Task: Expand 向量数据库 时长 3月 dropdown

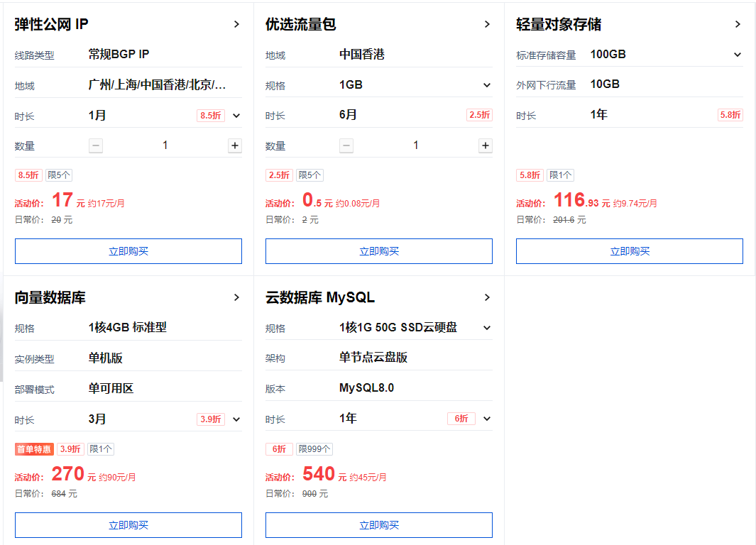Action: [x=236, y=419]
